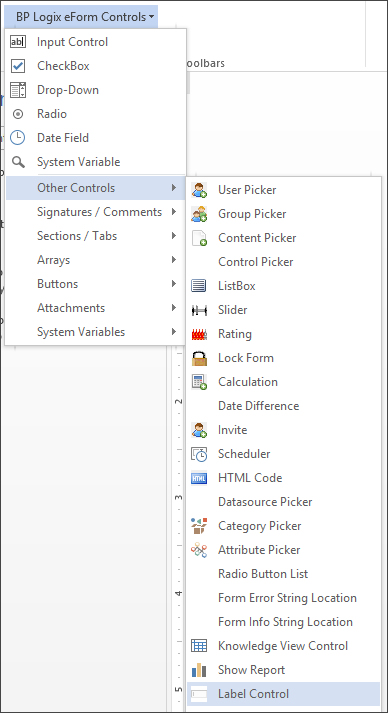Click the User Picker person icon
Screen dimensions: 388x713
pyautogui.click(x=199, y=190)
